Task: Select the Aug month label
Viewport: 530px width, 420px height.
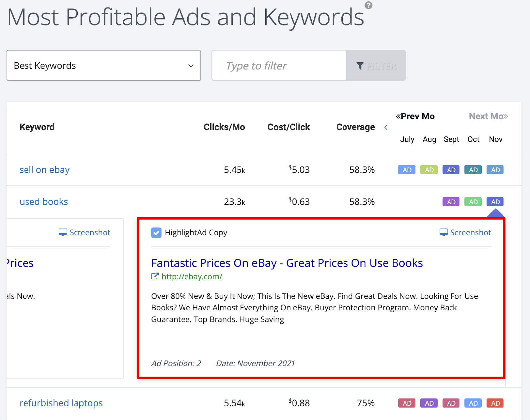Action: point(429,139)
